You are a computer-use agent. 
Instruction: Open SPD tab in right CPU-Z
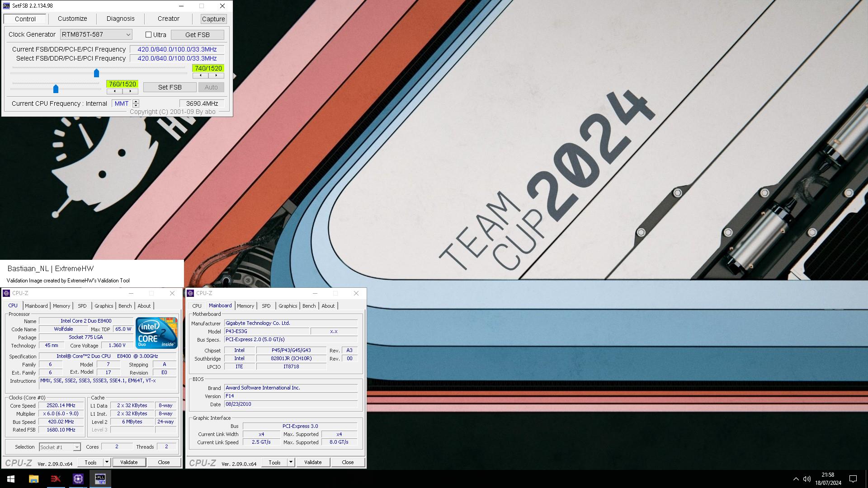pyautogui.click(x=266, y=306)
